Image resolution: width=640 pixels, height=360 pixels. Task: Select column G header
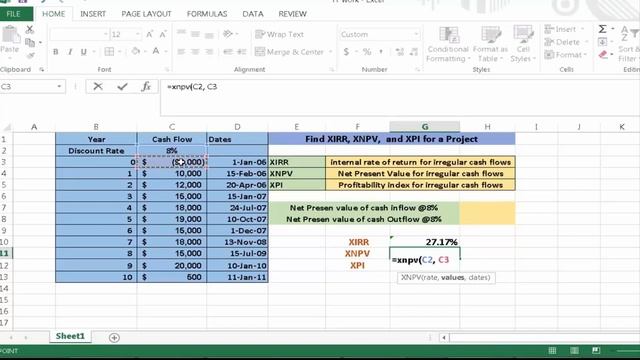[424, 127]
